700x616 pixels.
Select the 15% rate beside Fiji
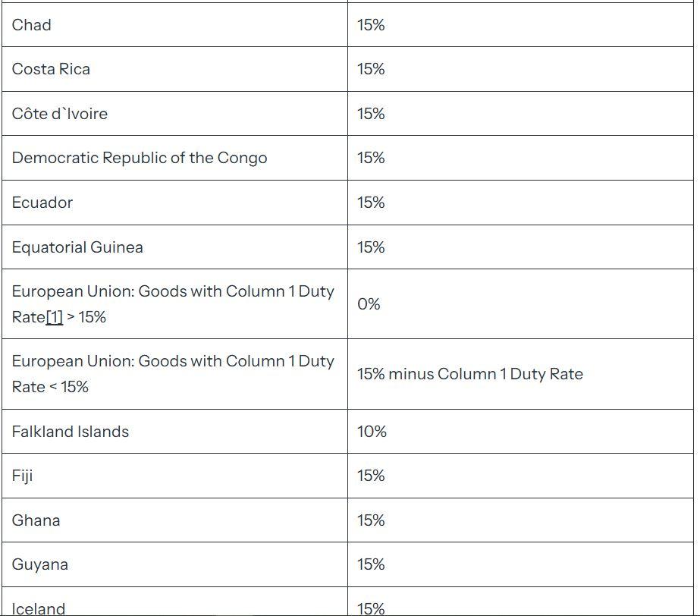[x=371, y=476]
